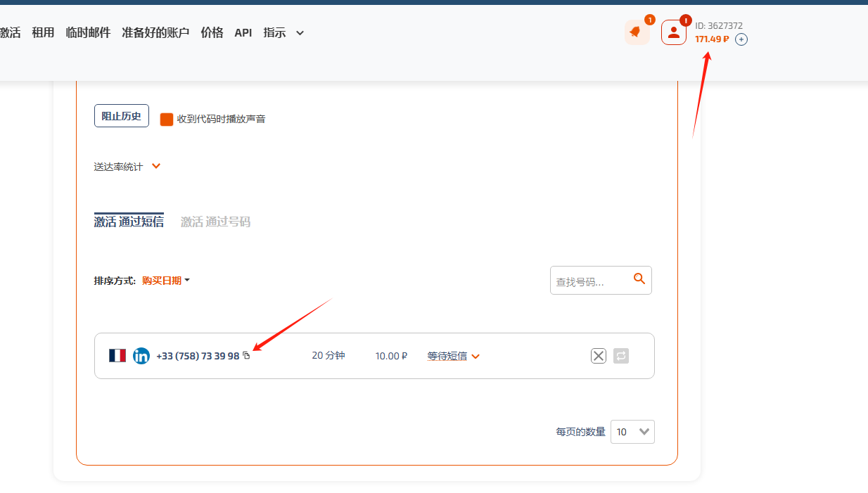Image resolution: width=868 pixels, height=493 pixels.
Task: Click the 阻止历史 button
Action: pos(121,115)
